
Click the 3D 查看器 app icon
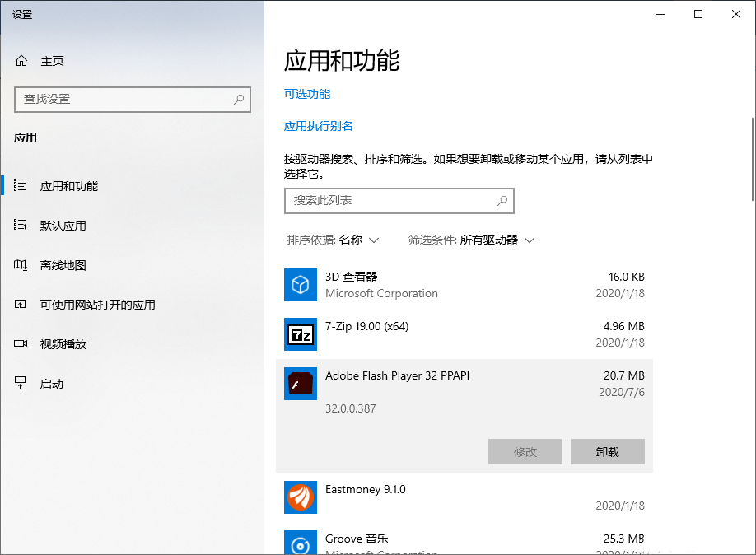pos(301,285)
